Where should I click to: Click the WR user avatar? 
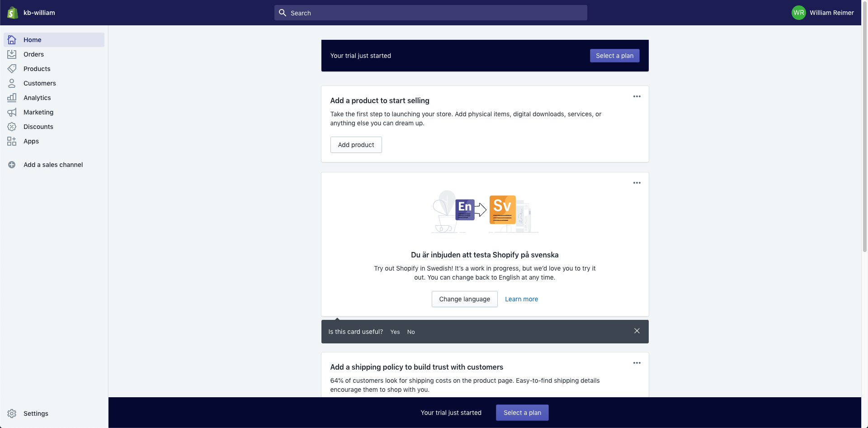click(798, 13)
